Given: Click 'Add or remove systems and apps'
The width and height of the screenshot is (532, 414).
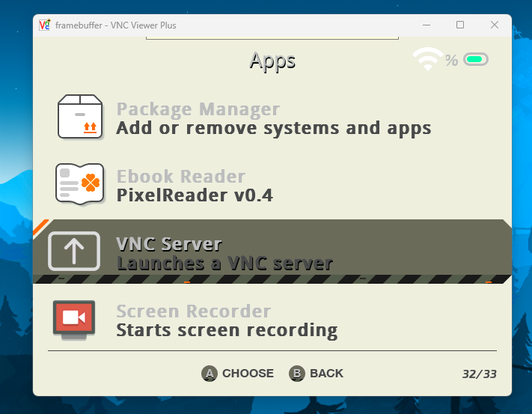Looking at the screenshot, I should [x=274, y=129].
